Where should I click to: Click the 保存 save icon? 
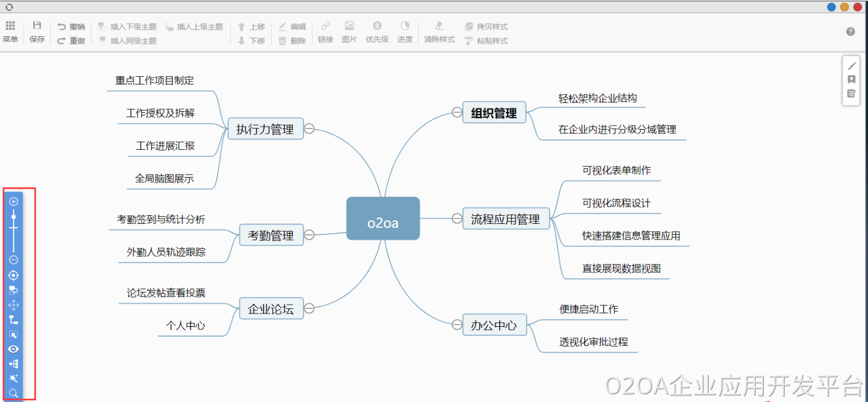(x=37, y=32)
